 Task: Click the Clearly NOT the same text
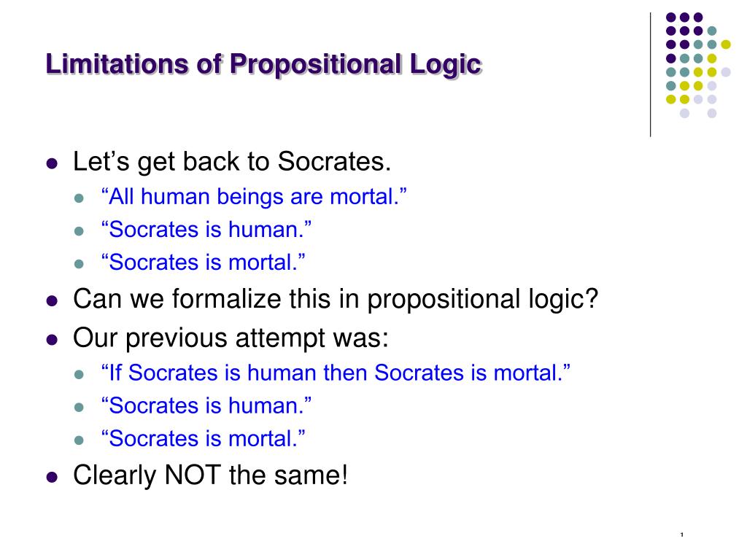pyautogui.click(x=211, y=475)
